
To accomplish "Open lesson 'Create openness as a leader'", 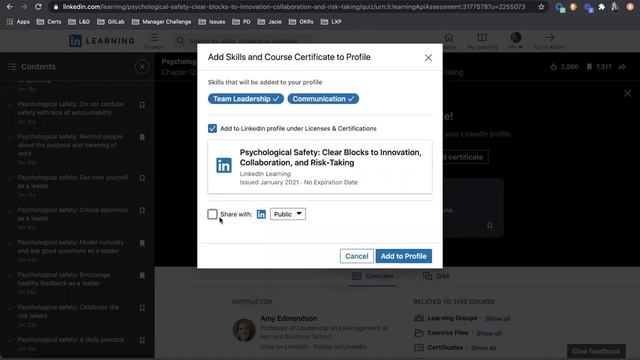I will (73, 214).
